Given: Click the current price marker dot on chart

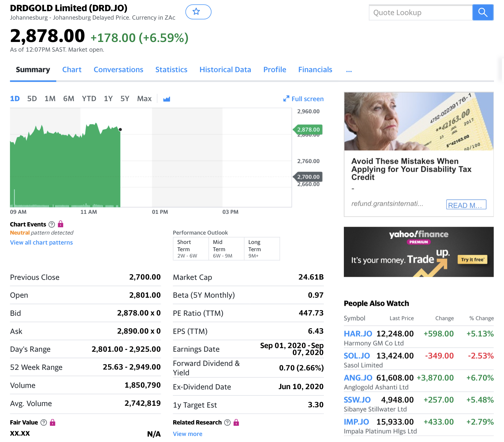Looking at the screenshot, I should [x=120, y=130].
